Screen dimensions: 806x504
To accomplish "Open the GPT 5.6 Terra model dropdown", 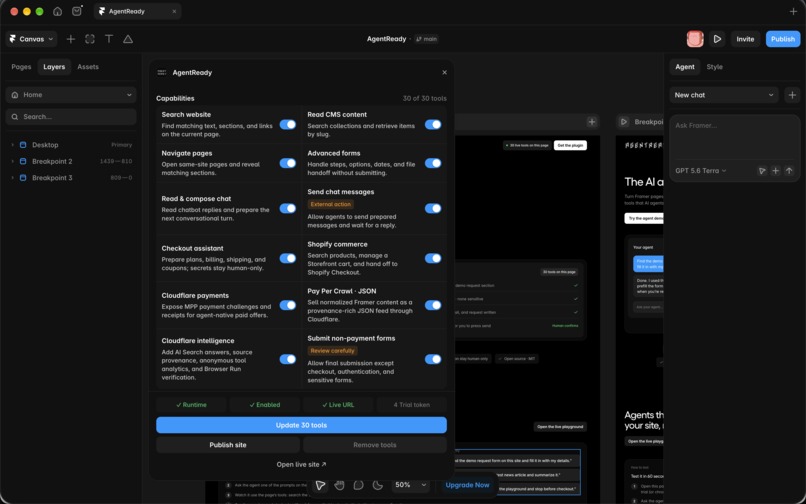I will 701,171.
